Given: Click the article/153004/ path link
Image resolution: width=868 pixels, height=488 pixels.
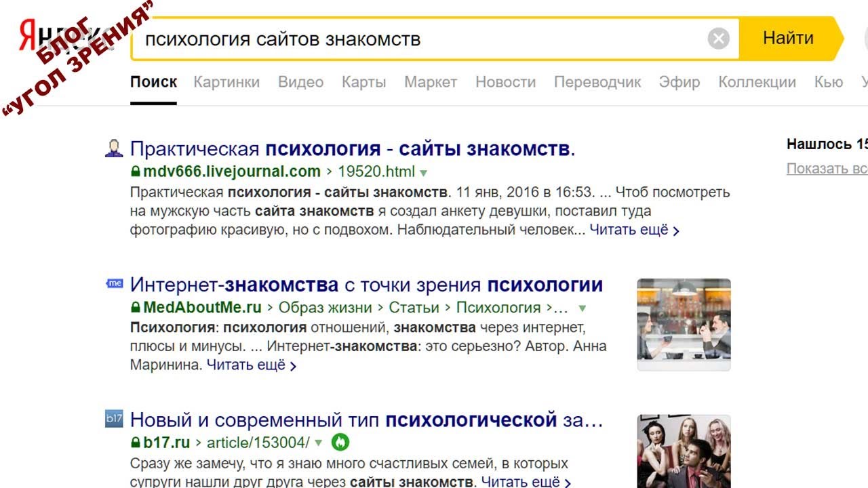Looking at the screenshot, I should click(x=258, y=443).
